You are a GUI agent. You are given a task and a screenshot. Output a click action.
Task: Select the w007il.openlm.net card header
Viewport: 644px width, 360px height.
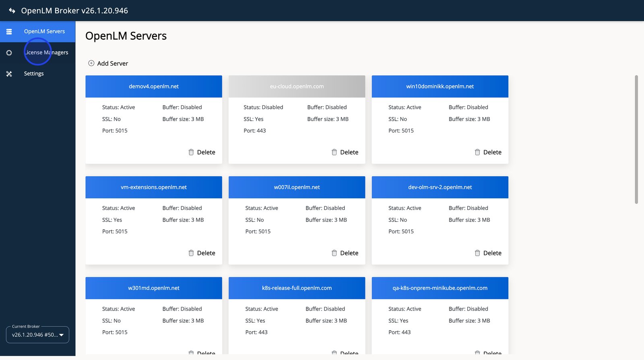(297, 187)
